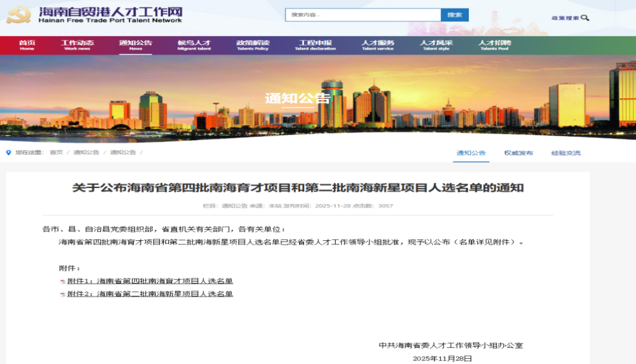The image size is (636, 364).
Task: Switch to the 权威发布 tab
Action: click(x=518, y=153)
